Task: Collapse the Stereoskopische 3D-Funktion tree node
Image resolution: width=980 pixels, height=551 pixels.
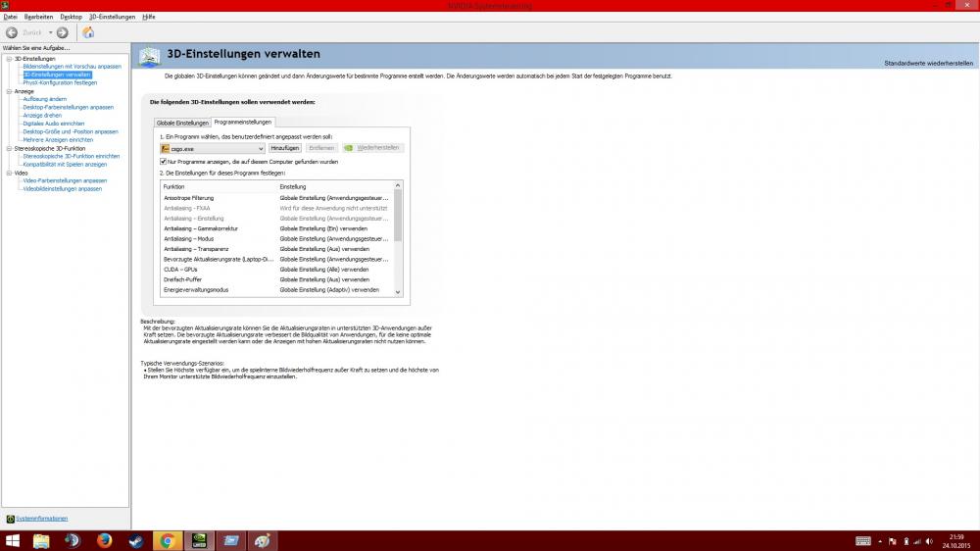Action: click(6, 148)
